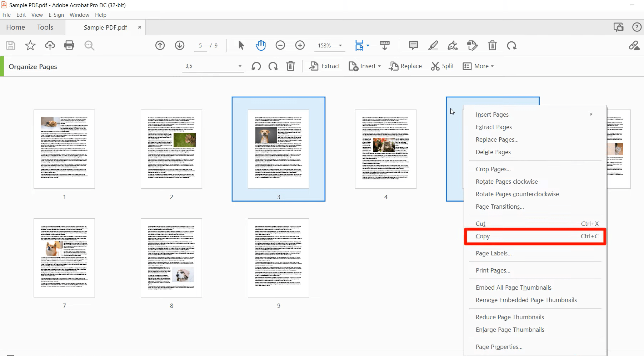This screenshot has height=356, width=644.
Task: Open the Add comment sticky note tool
Action: click(x=413, y=45)
